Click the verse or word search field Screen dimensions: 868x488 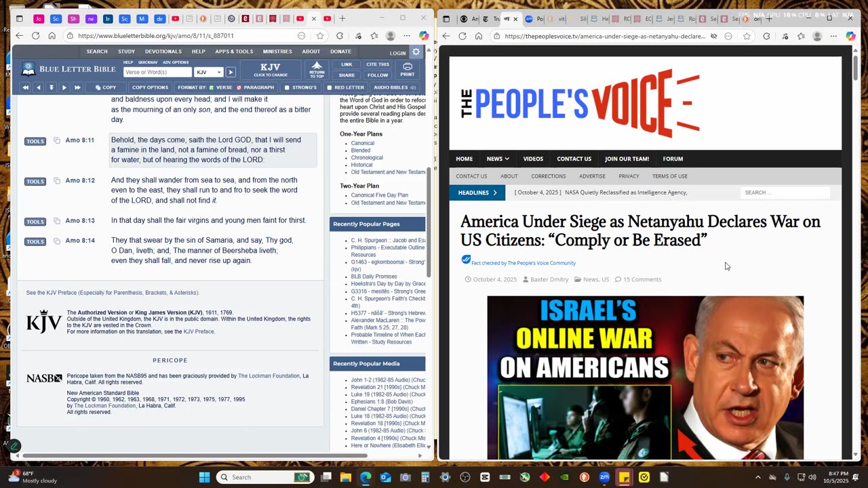click(157, 72)
